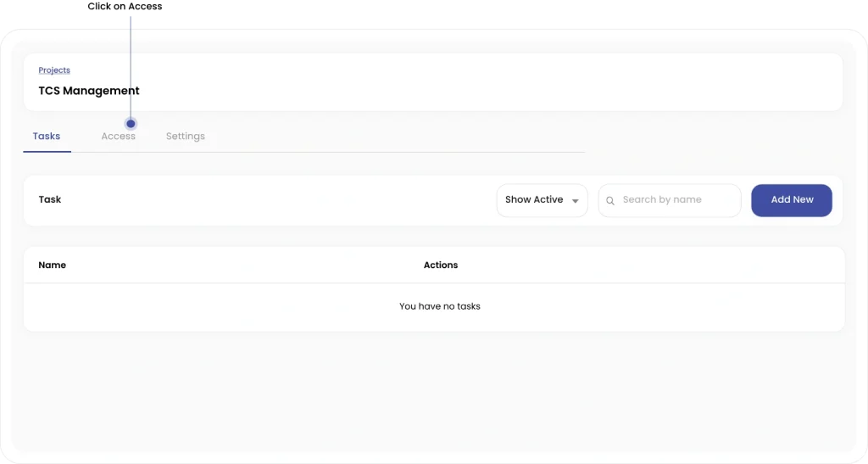The width and height of the screenshot is (868, 464).
Task: Focus the Search by name field
Action: coord(670,200)
